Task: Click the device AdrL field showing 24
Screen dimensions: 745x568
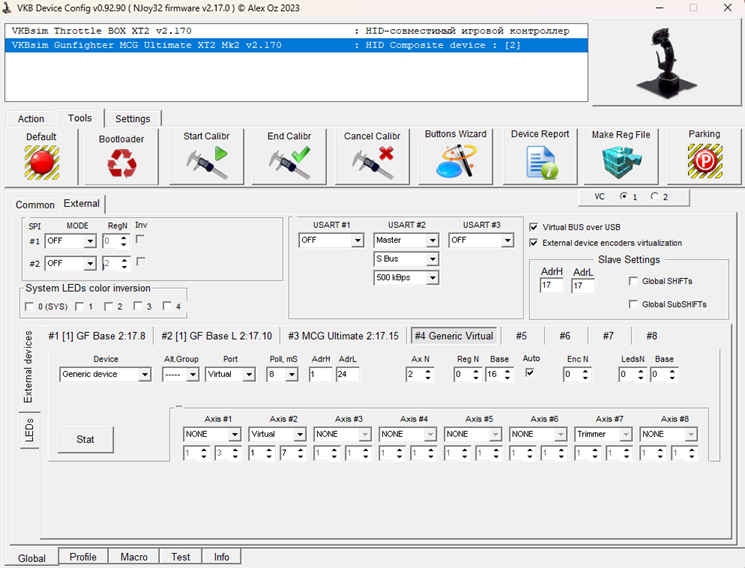Action: point(347,375)
